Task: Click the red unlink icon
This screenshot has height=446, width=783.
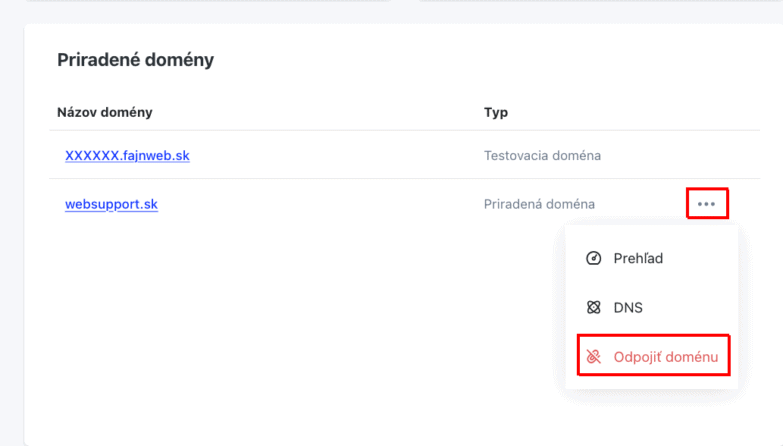Action: (x=593, y=357)
